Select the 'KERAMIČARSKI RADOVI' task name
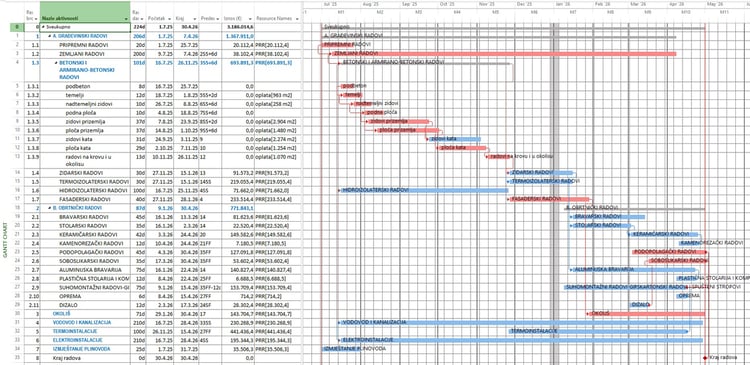 87,234
